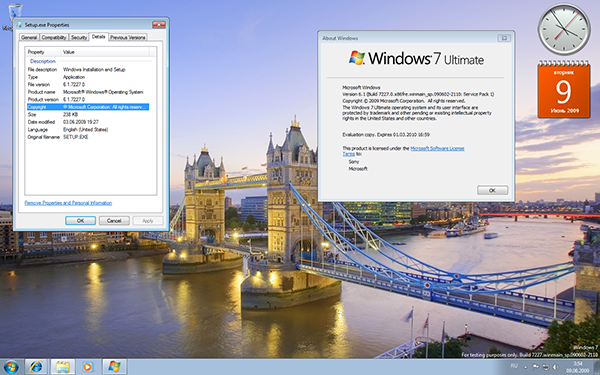
Task: Close the Setup.exe Properties window
Action: click(158, 25)
